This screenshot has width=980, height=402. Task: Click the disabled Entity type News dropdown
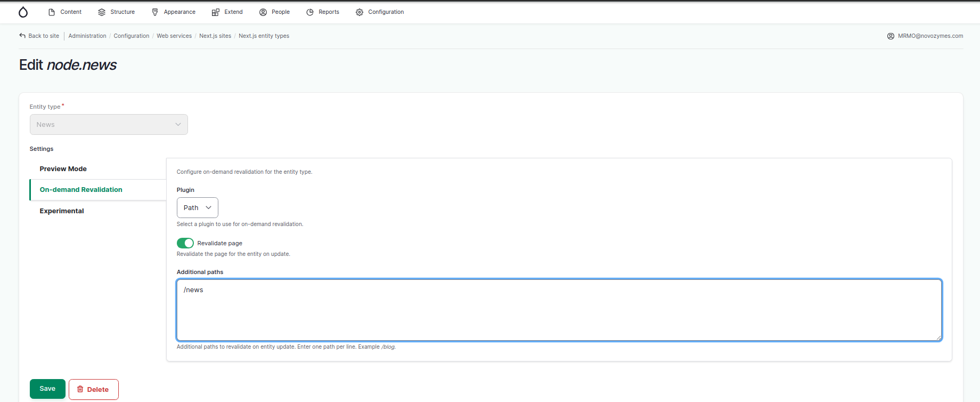coord(109,124)
